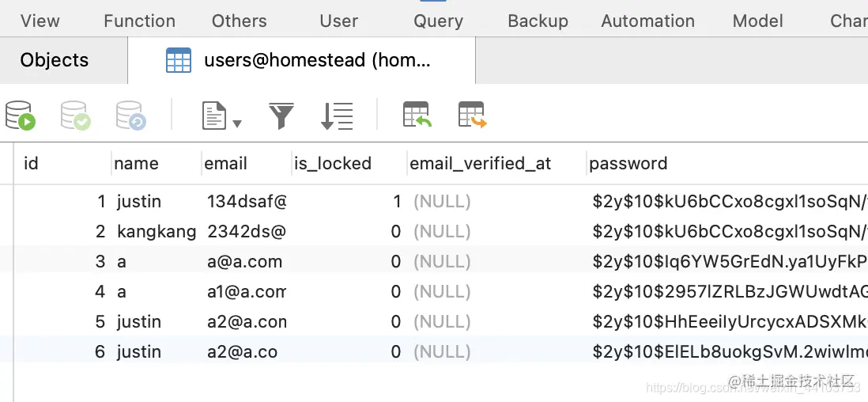This screenshot has height=402, width=868.
Task: Select the kangkang name cell
Action: coord(156,232)
